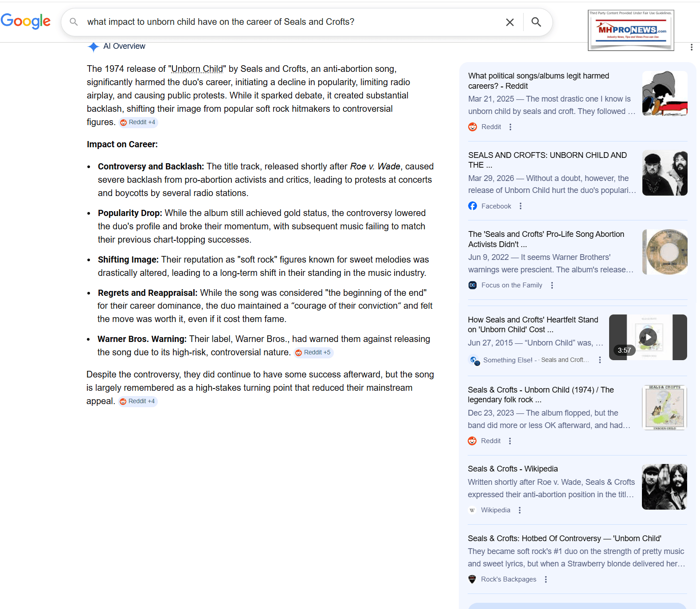Screen dimensions: 700x609
Task: Click the Rock's Backpages source icon
Action: click(472, 579)
